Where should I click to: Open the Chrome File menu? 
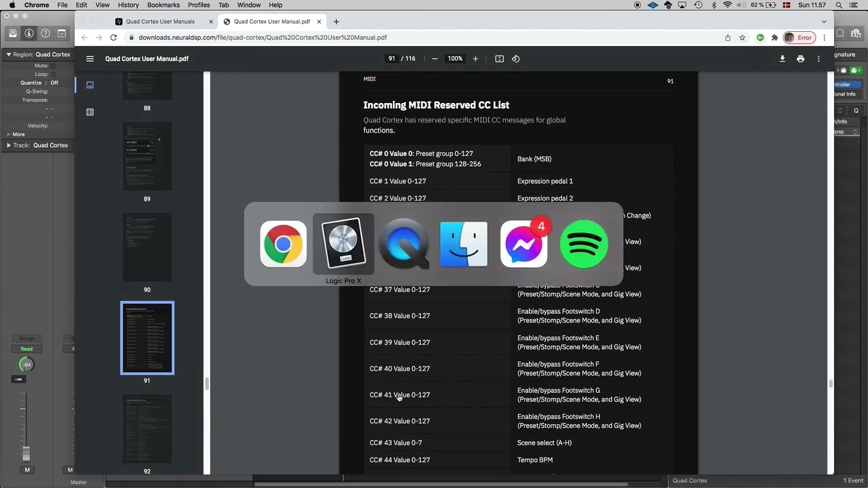[62, 5]
